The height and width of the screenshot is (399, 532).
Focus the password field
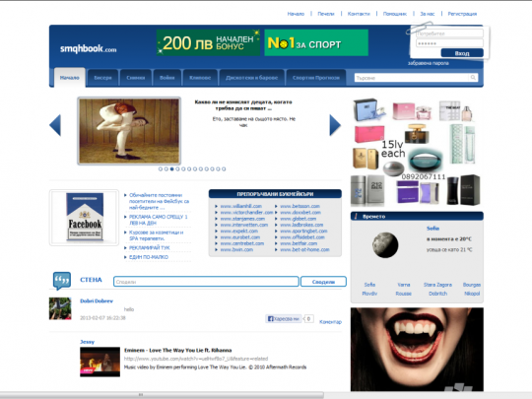tap(449, 43)
